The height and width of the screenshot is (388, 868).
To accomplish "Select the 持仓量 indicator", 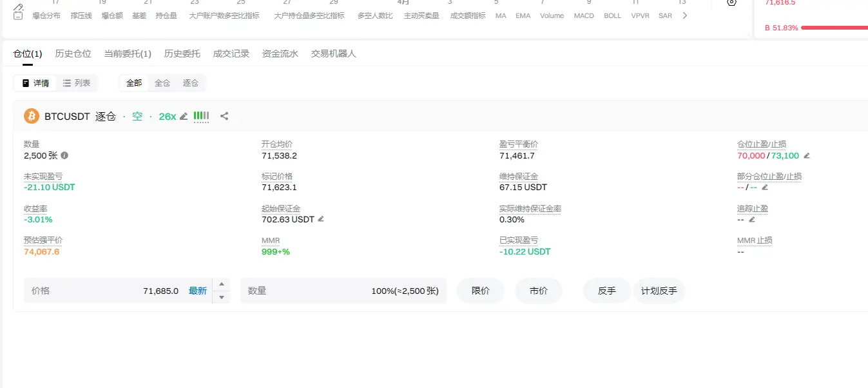I will point(166,15).
